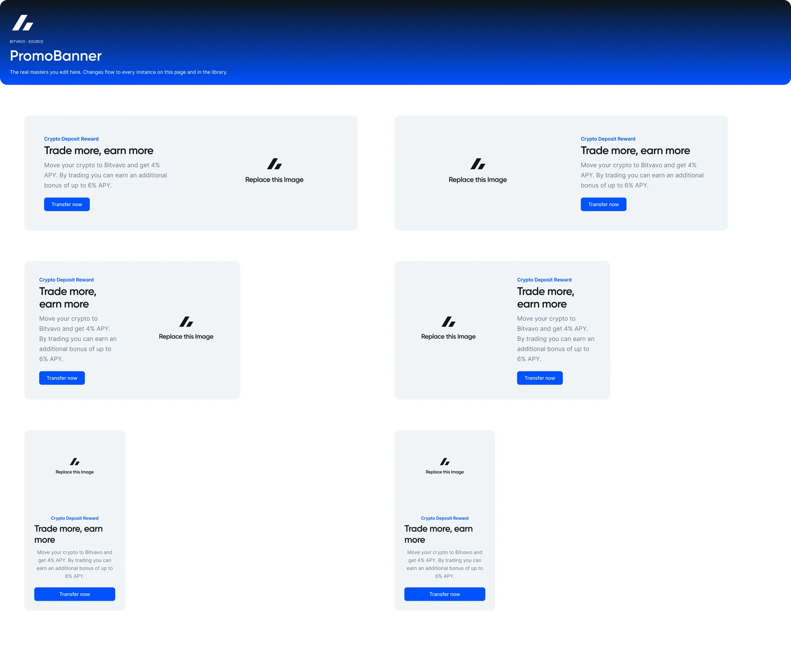The image size is (791, 672).
Task: Click full-width Transfer now in right narrow banner
Action: click(x=445, y=594)
